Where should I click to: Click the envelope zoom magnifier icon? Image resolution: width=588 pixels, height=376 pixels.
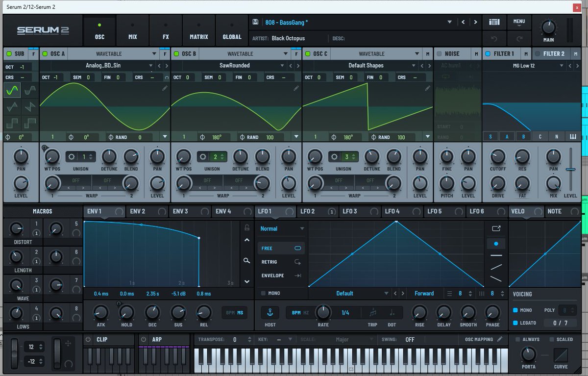[x=247, y=261]
